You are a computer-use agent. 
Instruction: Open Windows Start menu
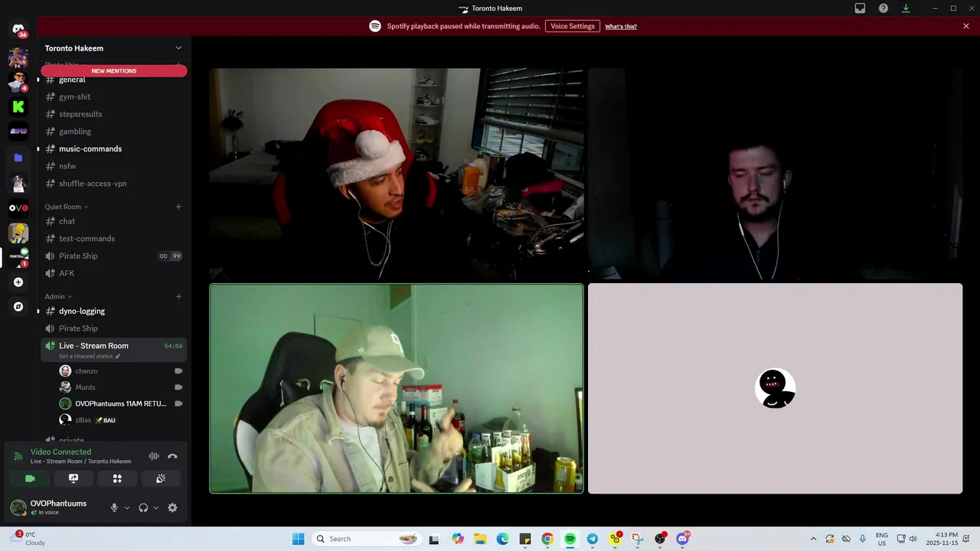[x=298, y=539]
